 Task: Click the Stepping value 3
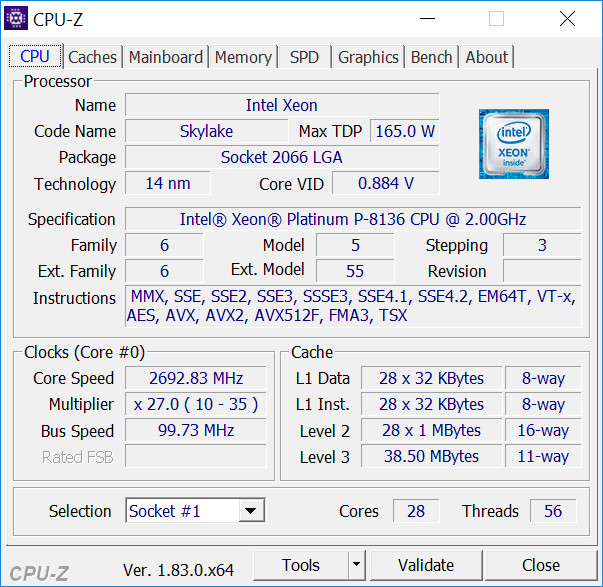pyautogui.click(x=542, y=245)
